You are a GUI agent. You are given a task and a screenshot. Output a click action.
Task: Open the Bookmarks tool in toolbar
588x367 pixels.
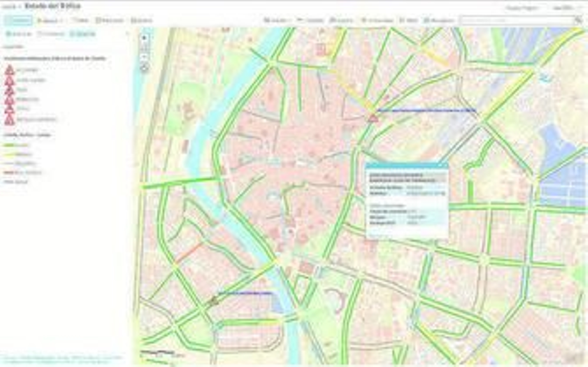click(x=438, y=20)
